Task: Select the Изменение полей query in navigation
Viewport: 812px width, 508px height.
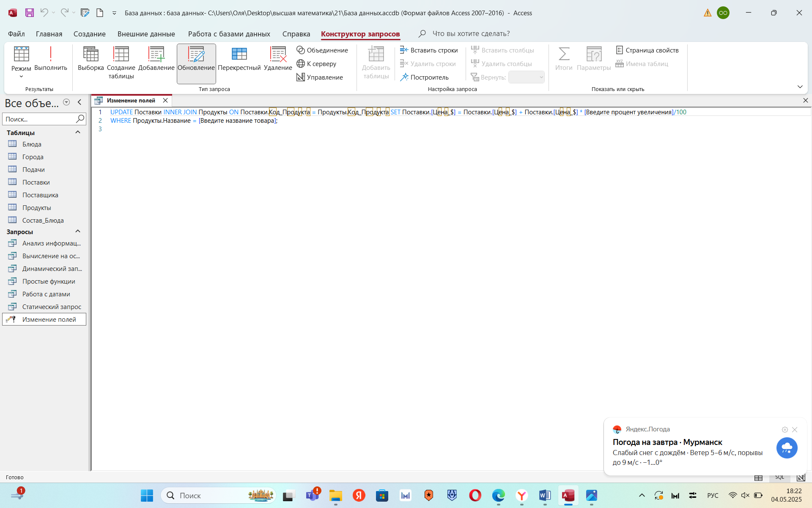Action: [44, 319]
